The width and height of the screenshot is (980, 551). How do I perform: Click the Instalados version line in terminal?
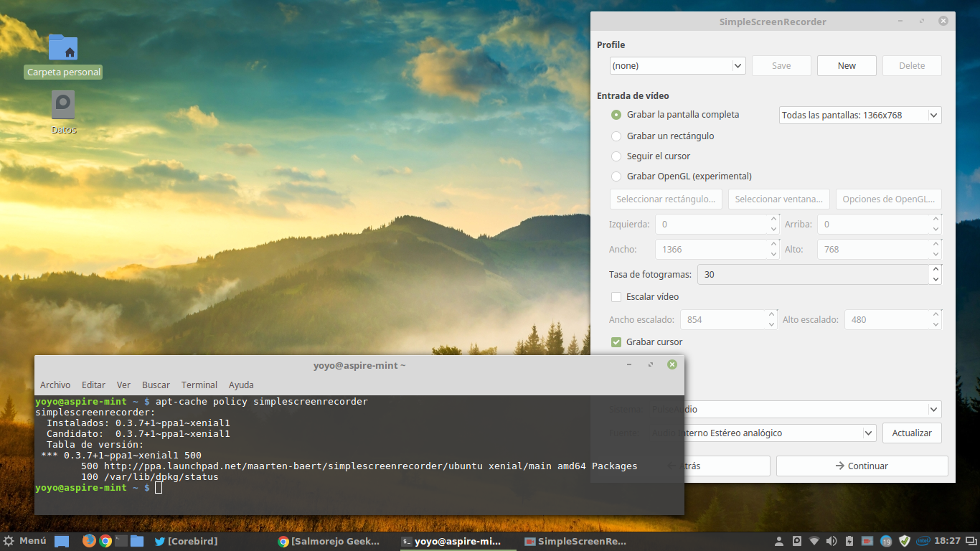[x=138, y=423]
